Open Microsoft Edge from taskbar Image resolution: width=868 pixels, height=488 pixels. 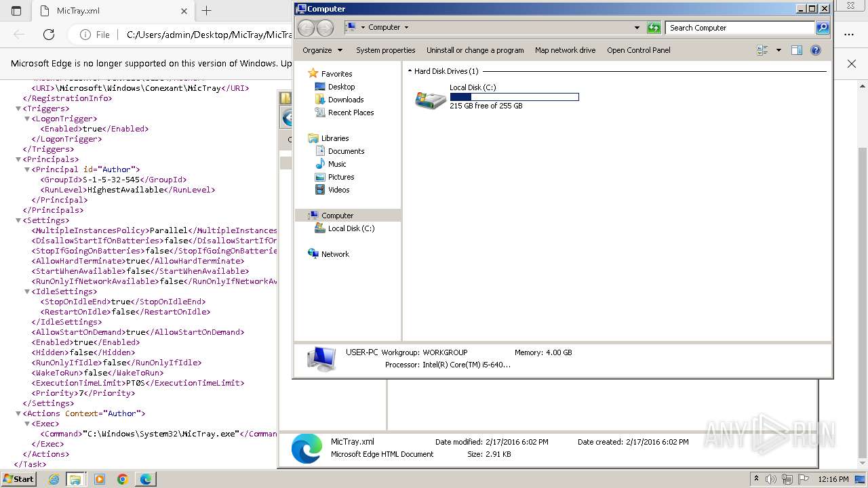pos(146,479)
